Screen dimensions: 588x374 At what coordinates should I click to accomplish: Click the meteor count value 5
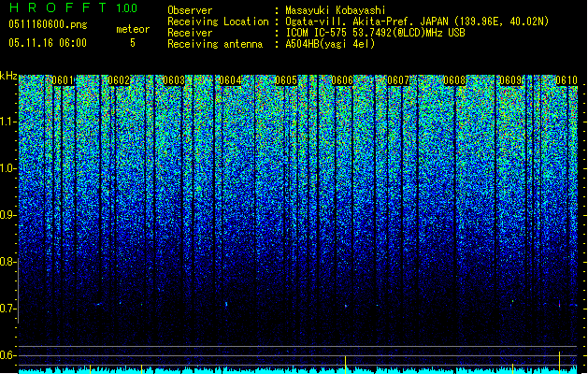(x=133, y=43)
